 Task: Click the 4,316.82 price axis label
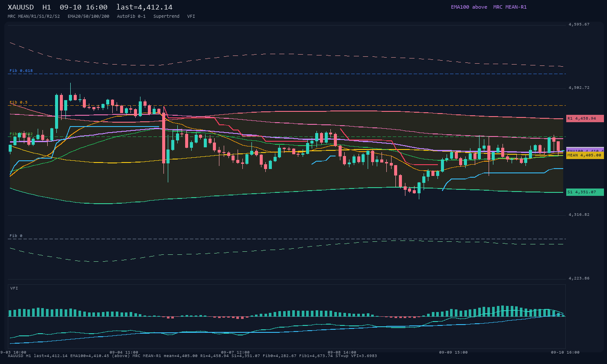coord(579,215)
